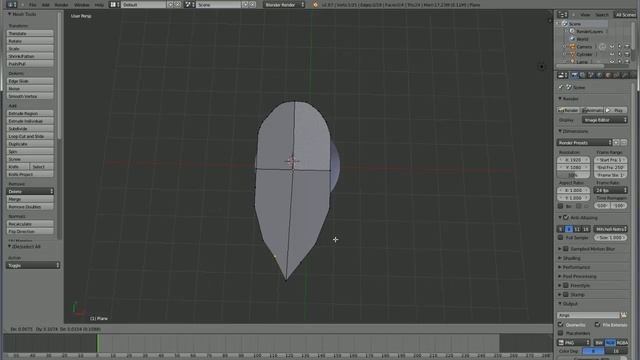Select the World properties tab icon
640x360 pixels.
pyautogui.click(x=600, y=75)
